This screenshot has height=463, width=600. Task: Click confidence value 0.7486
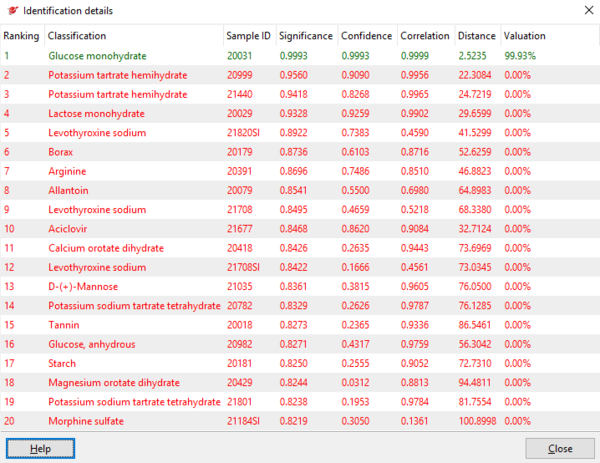pos(355,171)
